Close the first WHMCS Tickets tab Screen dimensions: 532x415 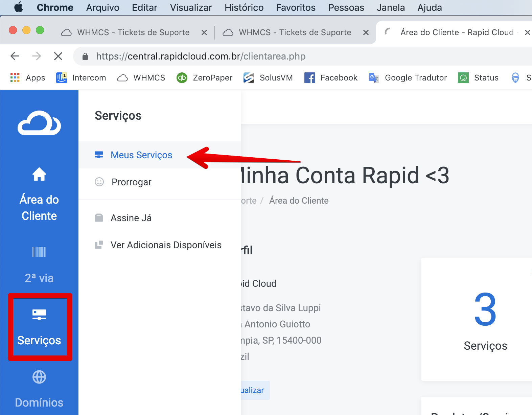tap(204, 32)
